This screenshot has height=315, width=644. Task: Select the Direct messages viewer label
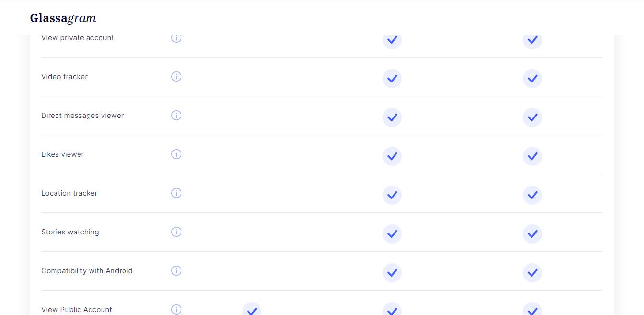[x=82, y=116]
